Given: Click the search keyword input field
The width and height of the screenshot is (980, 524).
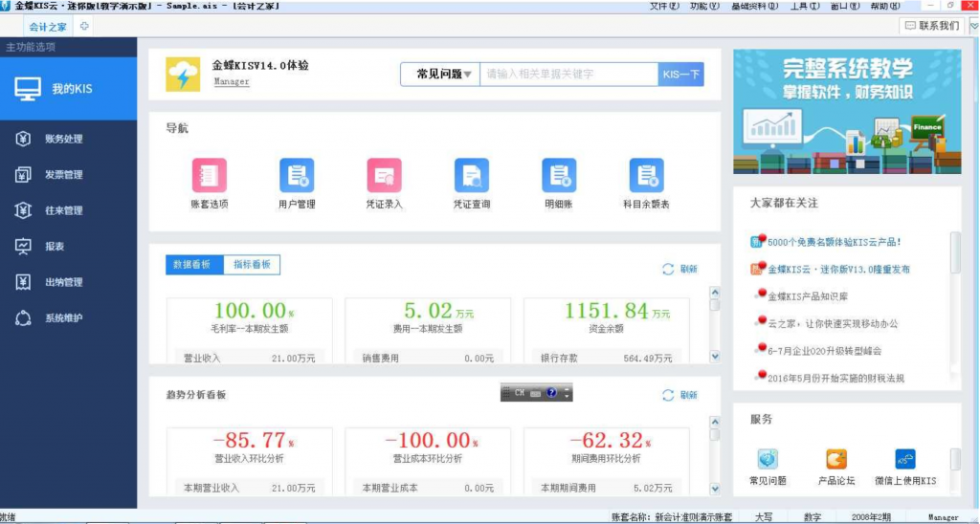Looking at the screenshot, I should pos(568,75).
